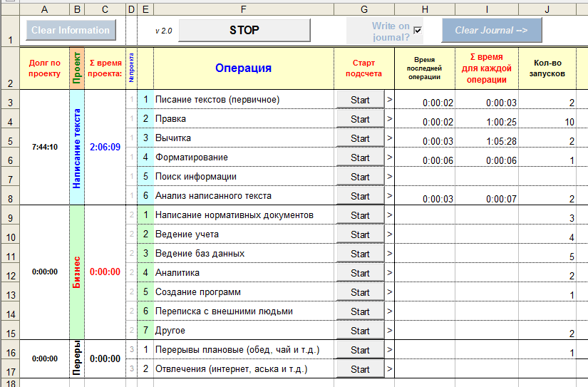The image size is (588, 387).
Task: Toggle the Write on journal checkbox
Action: 418,30
